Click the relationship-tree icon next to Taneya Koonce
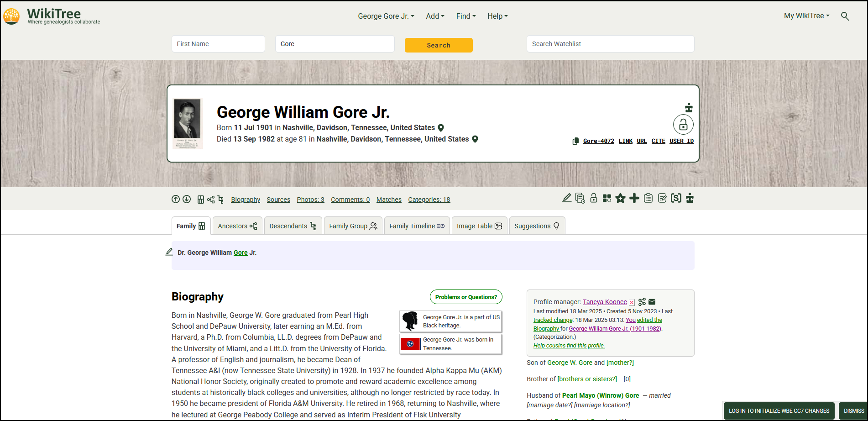This screenshot has height=421, width=868. point(642,302)
